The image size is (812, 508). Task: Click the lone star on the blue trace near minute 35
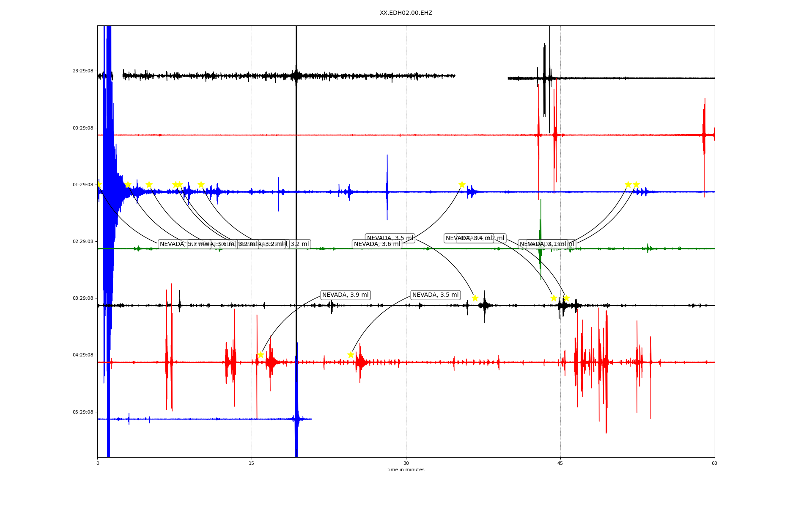point(462,185)
